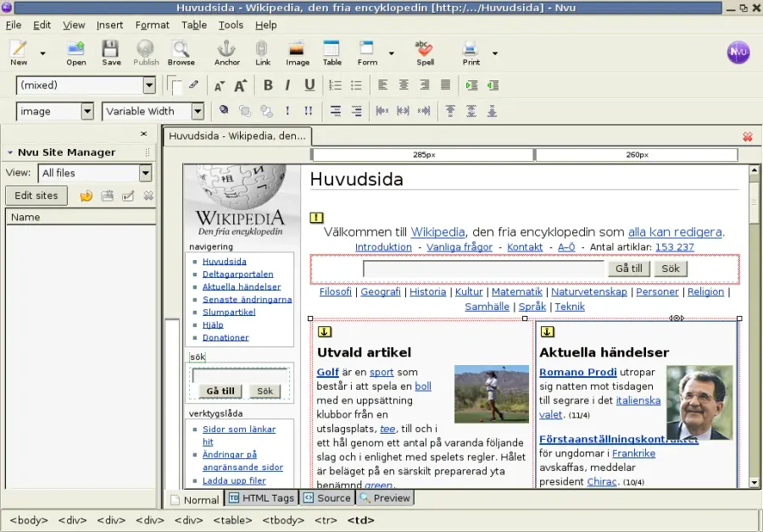
Task: Click the Open file toolbar icon
Action: click(76, 53)
